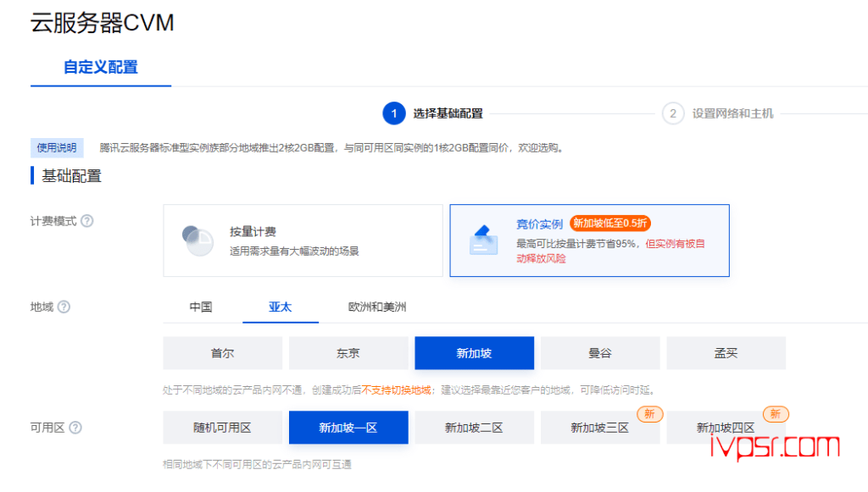Click the 按量计费 pie chart icon
The height and width of the screenshot is (492, 868).
pyautogui.click(x=198, y=240)
